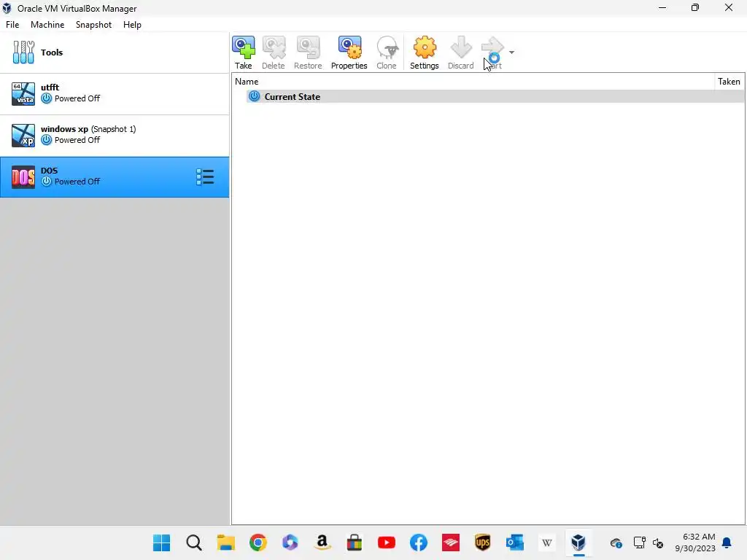Click the muted volume tray icon
This screenshot has width=747, height=560.
[x=658, y=542]
